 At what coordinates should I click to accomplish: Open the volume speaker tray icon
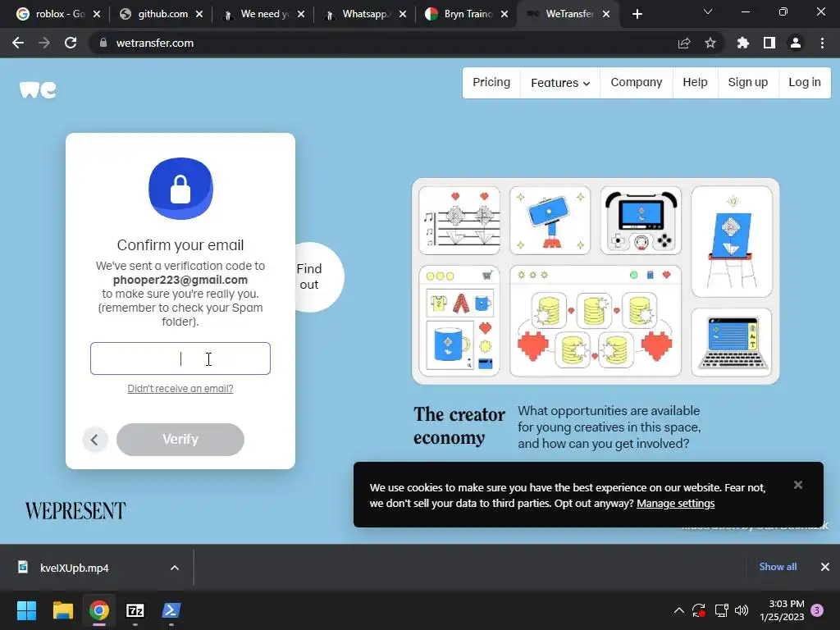742,610
